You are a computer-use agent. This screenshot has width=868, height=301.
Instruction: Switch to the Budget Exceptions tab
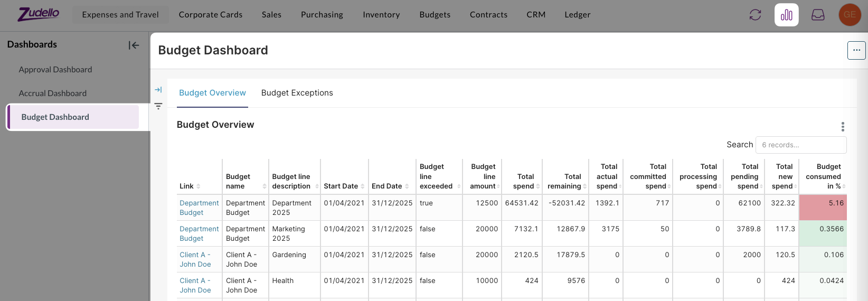coord(297,93)
